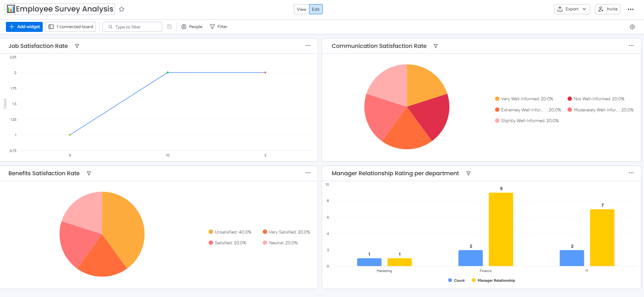The image size is (644, 297).
Task: Open dashboard settings gear icon
Action: point(632,27)
